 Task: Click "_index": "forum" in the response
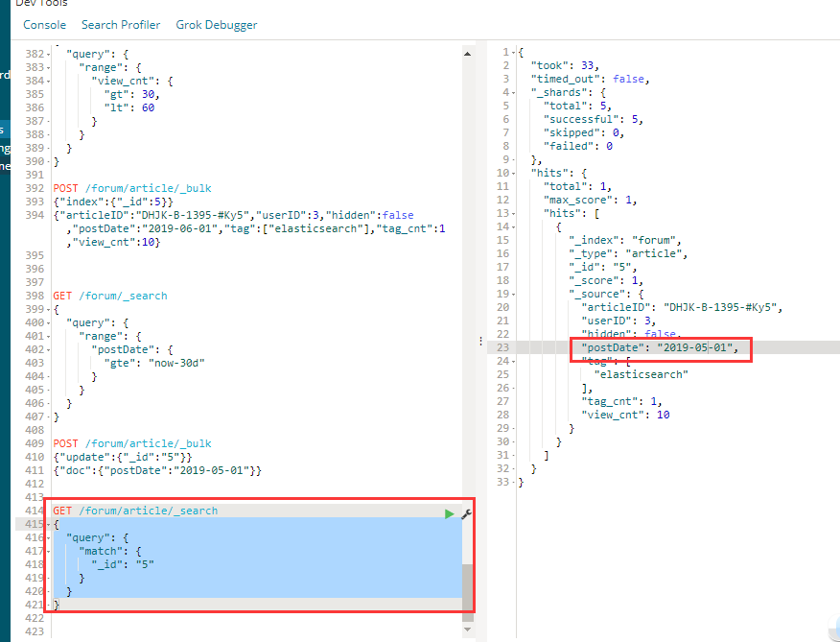[x=625, y=240]
